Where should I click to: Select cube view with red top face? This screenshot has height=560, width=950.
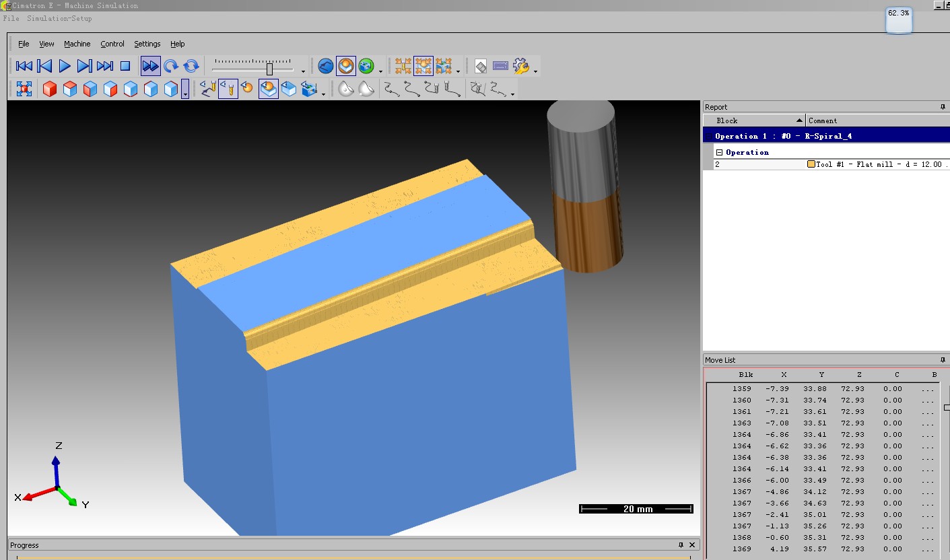coord(70,89)
